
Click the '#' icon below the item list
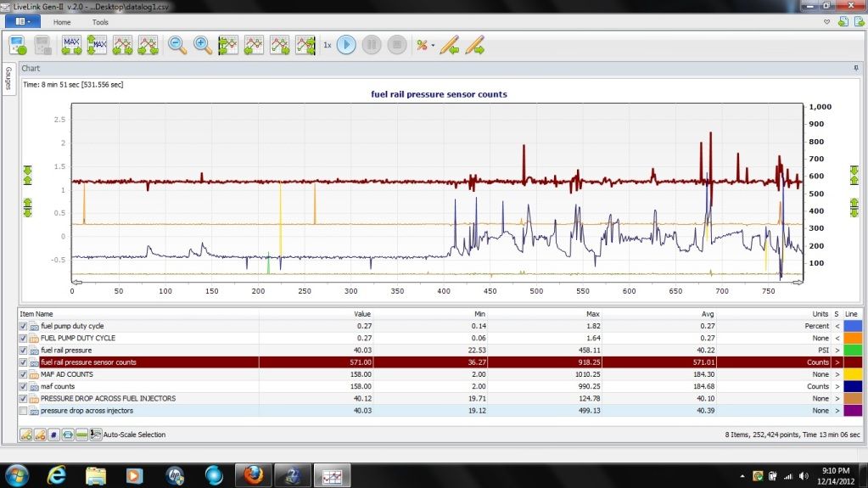(53, 435)
